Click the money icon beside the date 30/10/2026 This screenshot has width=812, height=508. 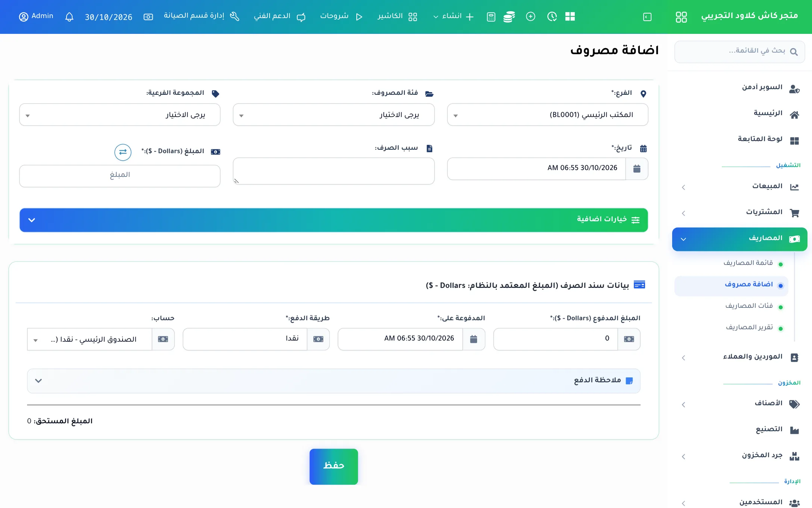[x=148, y=17]
